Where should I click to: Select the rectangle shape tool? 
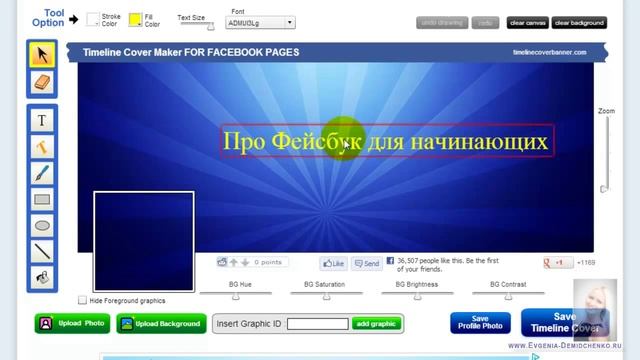pyautogui.click(x=42, y=199)
